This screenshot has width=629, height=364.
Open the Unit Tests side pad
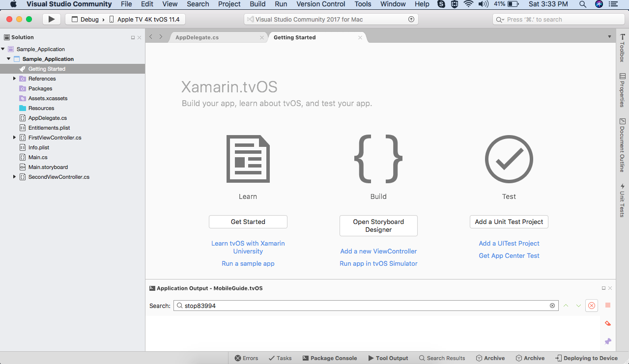click(x=622, y=200)
